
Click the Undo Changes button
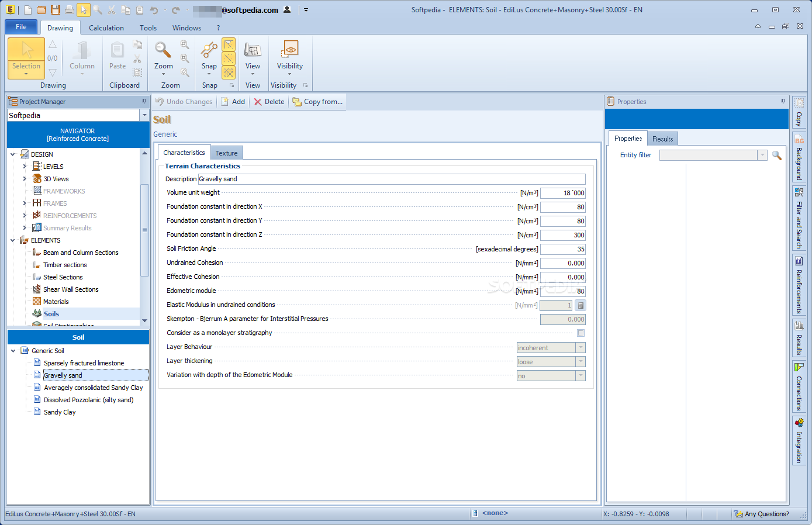184,102
